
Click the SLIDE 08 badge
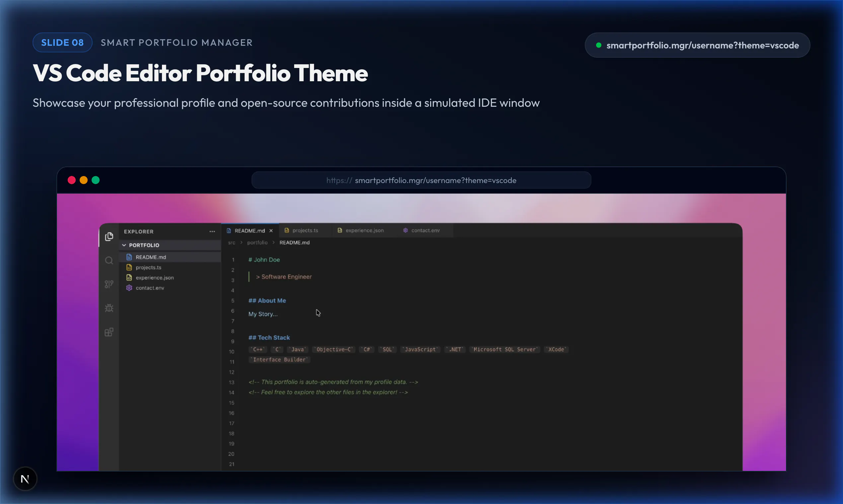(62, 42)
